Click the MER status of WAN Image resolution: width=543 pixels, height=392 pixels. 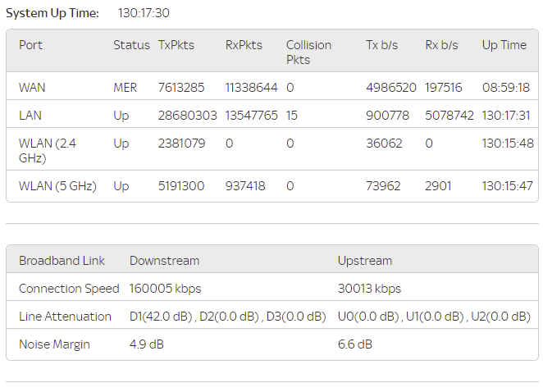[125, 87]
